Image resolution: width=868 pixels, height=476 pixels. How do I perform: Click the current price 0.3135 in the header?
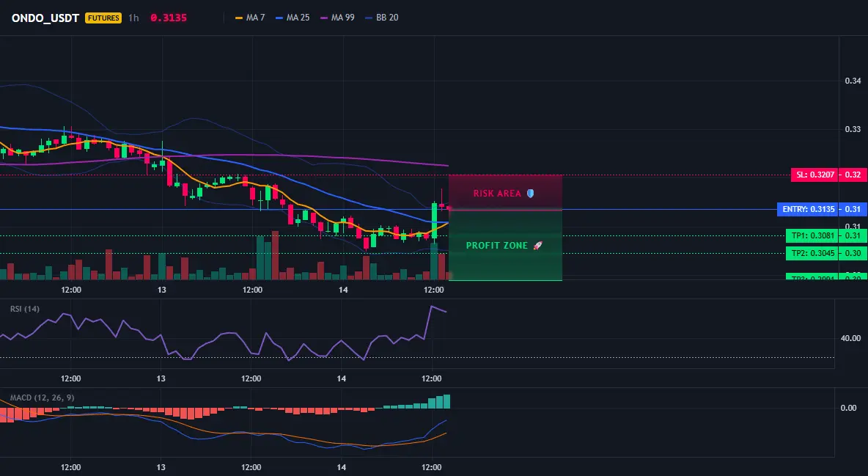pyautogui.click(x=169, y=18)
